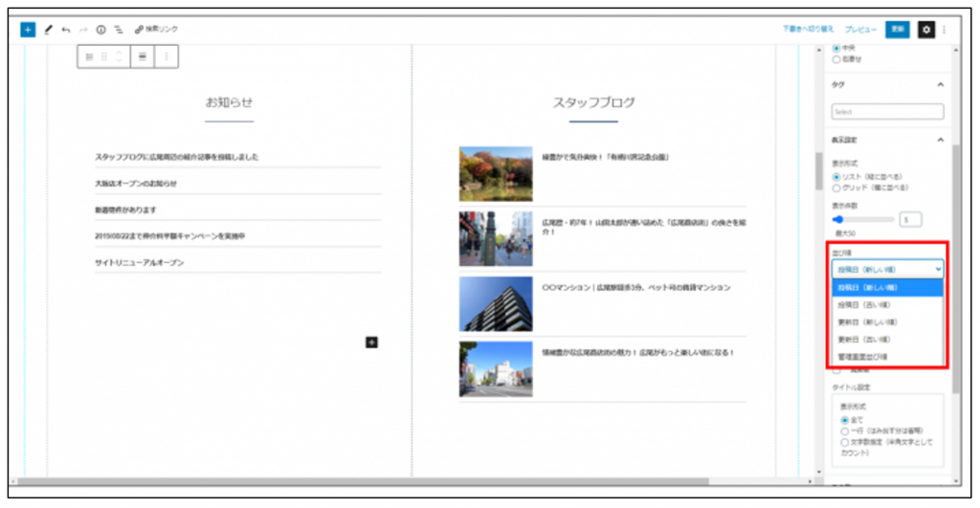980x508 pixels.
Task: Collapse the タグ panel section
Action: 940,85
